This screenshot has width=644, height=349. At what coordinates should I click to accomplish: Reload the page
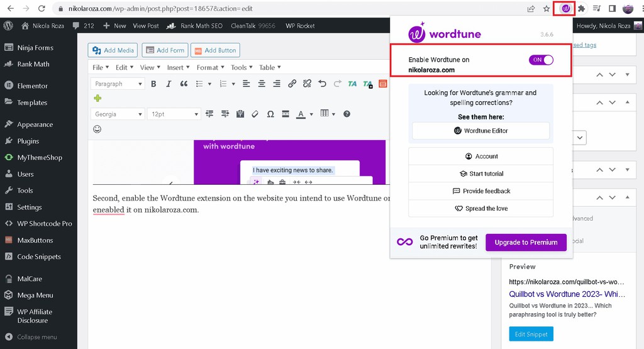tap(42, 8)
